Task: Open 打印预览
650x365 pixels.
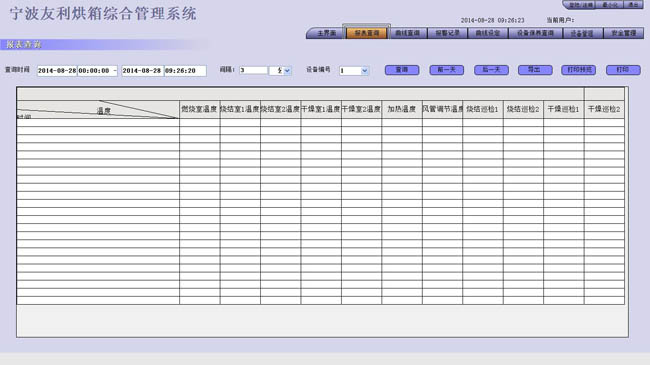Action: tap(579, 70)
